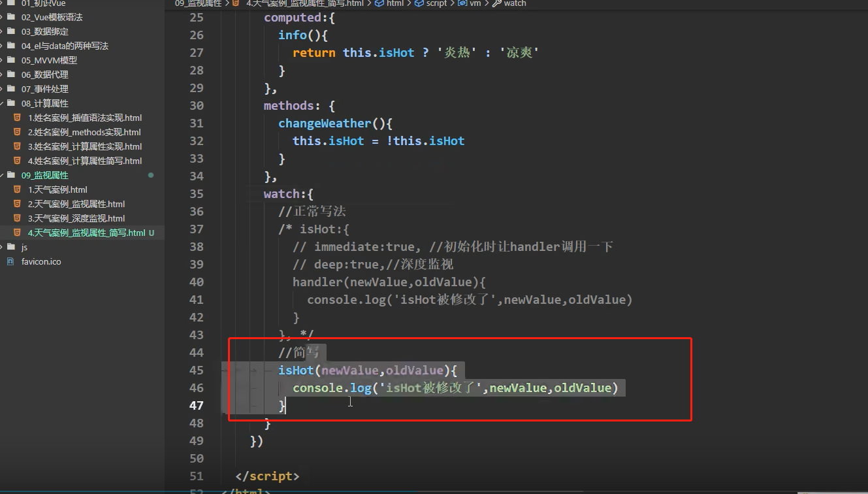Click '/* isHot:{' on line 37
The width and height of the screenshot is (868, 494).
pyautogui.click(x=314, y=229)
